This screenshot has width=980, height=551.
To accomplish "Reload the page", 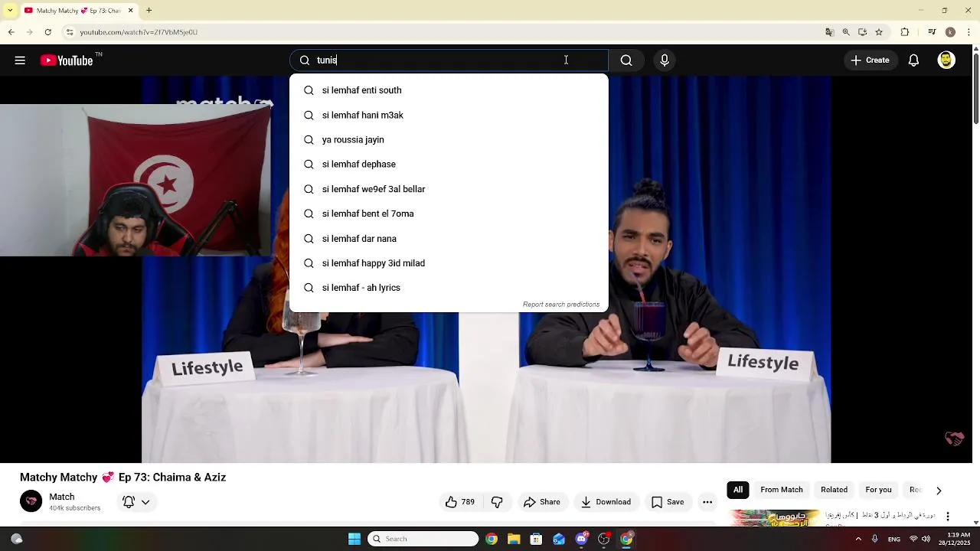I will pyautogui.click(x=48, y=32).
